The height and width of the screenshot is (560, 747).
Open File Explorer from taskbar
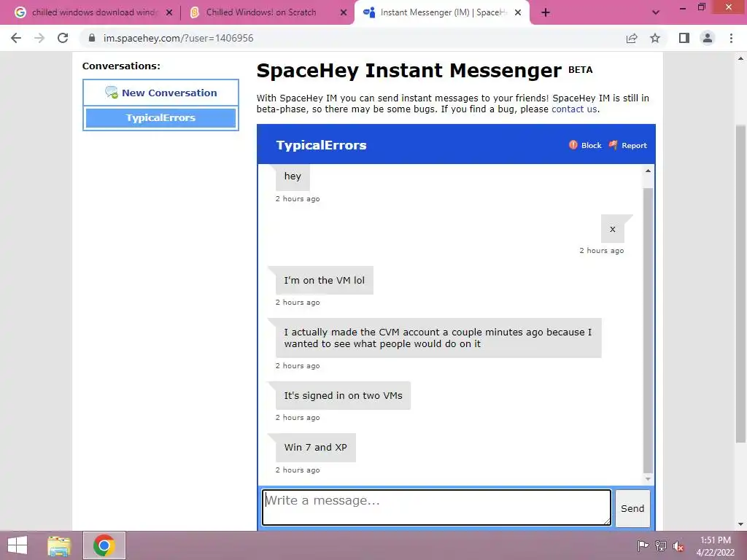click(x=59, y=545)
